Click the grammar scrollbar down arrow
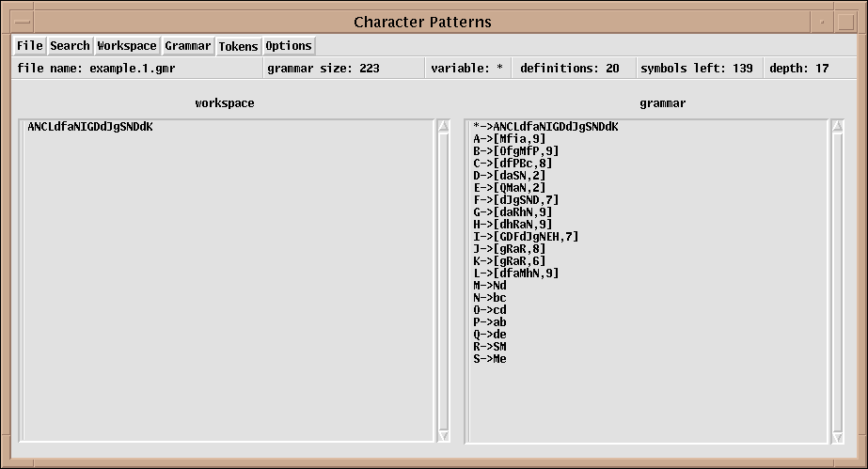 point(836,435)
